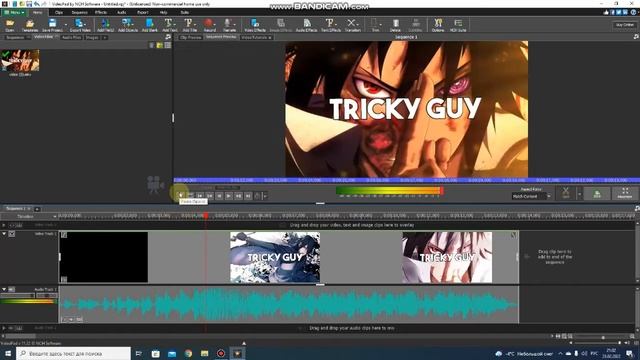
Task: Switch to the Clip Preview tab
Action: pyautogui.click(x=191, y=37)
